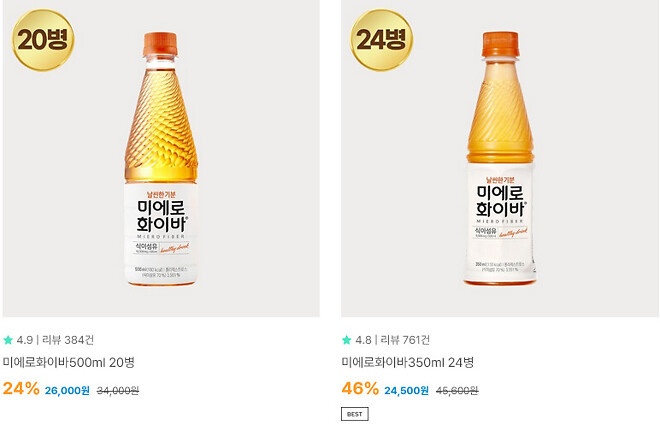This screenshot has height=425, width=660.
Task: Click the 46% discount label
Action: pyautogui.click(x=360, y=388)
